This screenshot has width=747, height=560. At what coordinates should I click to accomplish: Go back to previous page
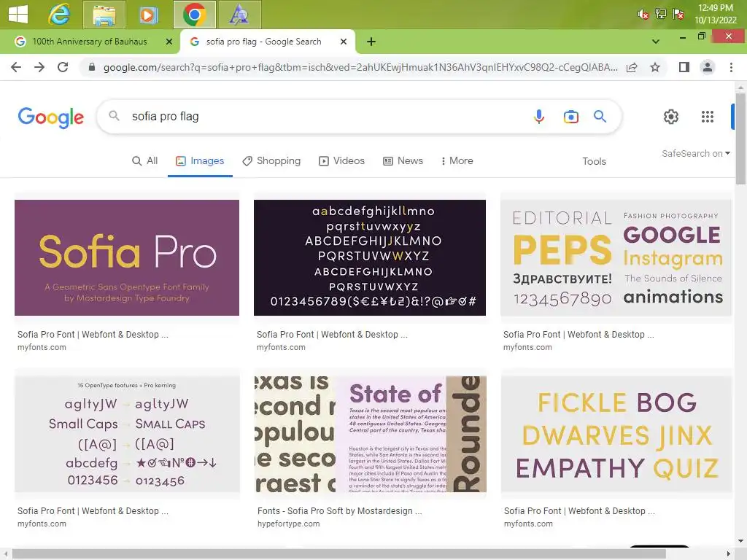tap(16, 67)
